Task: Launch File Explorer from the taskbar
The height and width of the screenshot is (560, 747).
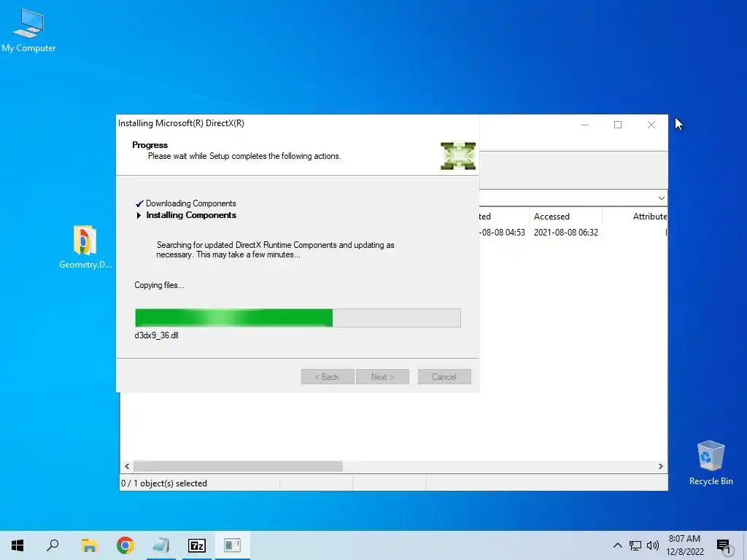Action: [89, 545]
